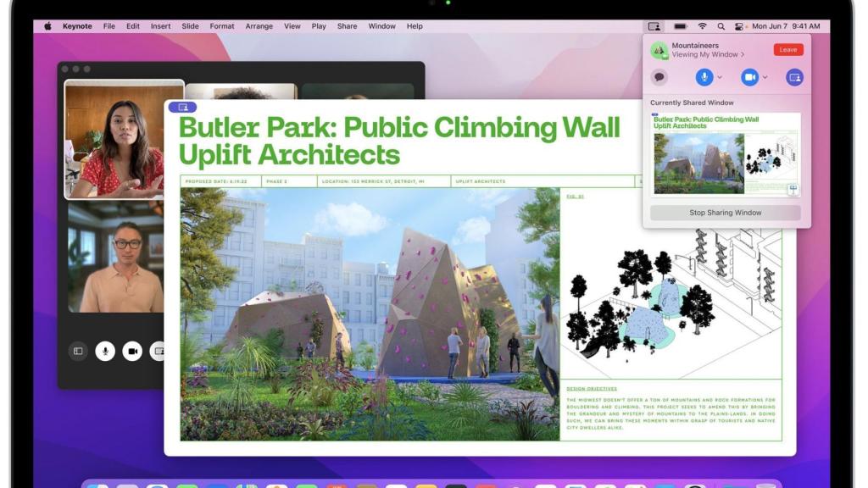Screen dimensions: 868x488
Task: Toggle the sidebar in FaceTime call window
Action: (78, 351)
